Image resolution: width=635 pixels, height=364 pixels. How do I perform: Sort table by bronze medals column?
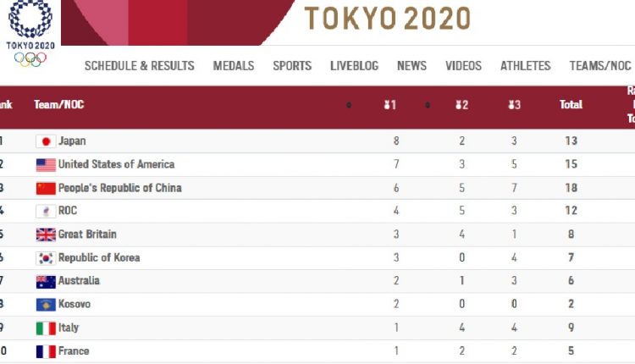point(513,105)
